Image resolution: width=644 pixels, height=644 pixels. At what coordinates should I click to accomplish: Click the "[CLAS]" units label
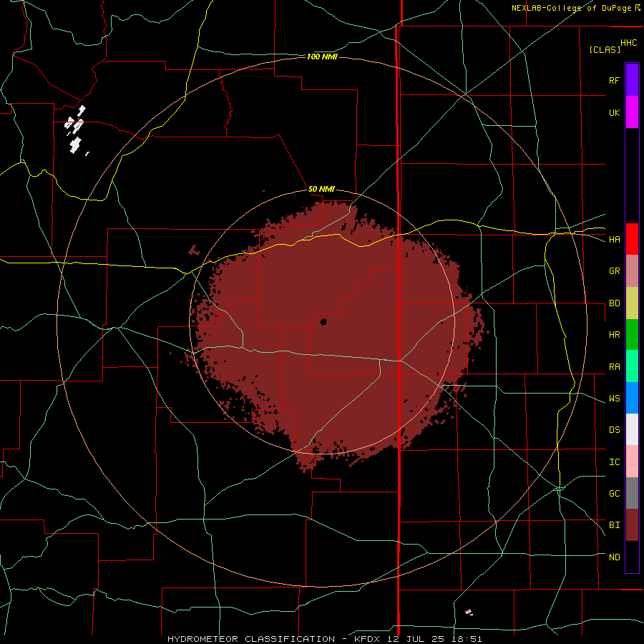(605, 49)
